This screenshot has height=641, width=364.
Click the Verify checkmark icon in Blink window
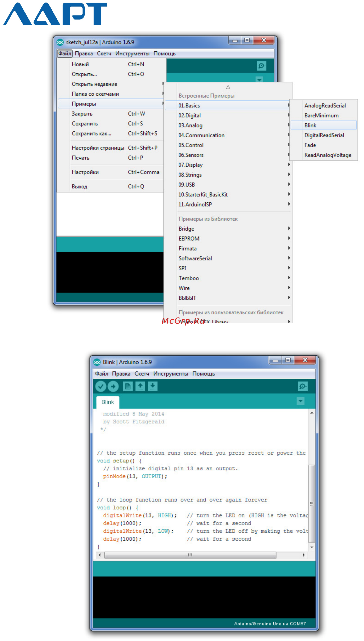coord(101,387)
